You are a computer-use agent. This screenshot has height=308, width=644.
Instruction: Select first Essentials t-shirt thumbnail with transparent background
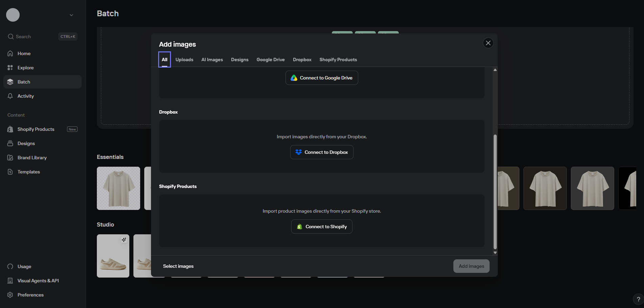coord(119,188)
